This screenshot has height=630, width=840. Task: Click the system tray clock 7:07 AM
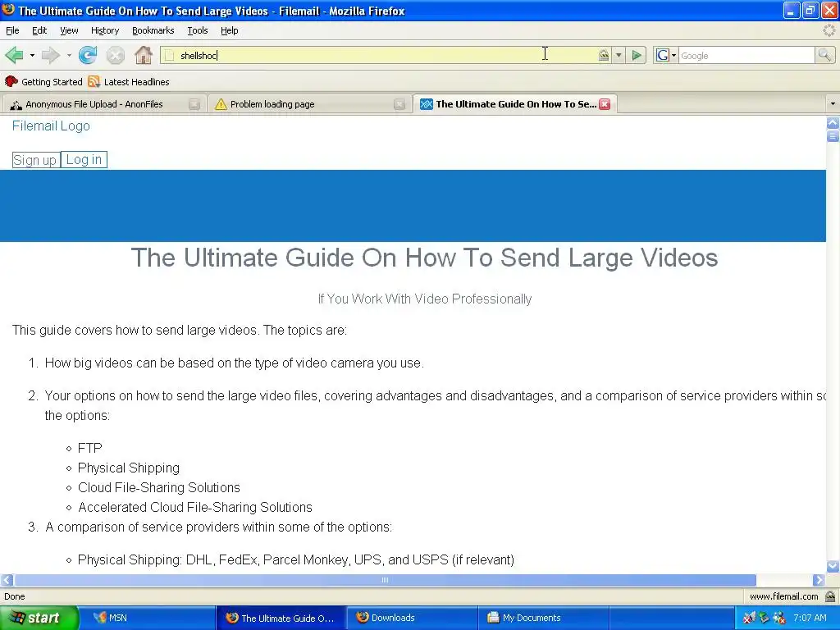tap(810, 618)
